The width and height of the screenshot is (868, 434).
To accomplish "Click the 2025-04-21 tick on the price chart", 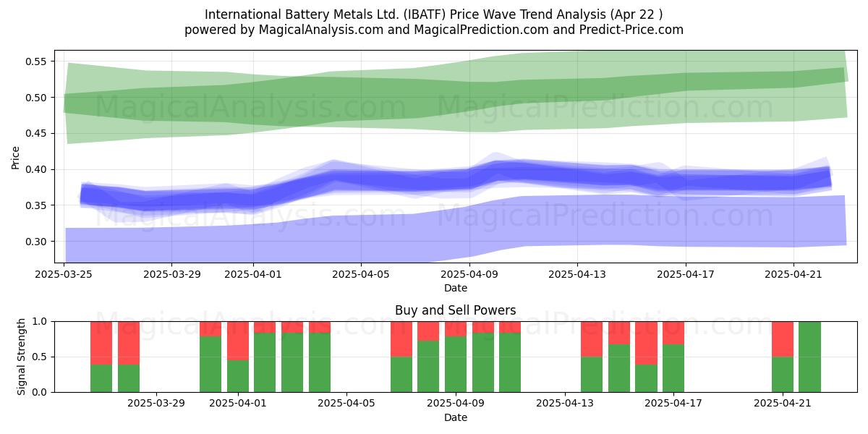I will click(x=794, y=274).
